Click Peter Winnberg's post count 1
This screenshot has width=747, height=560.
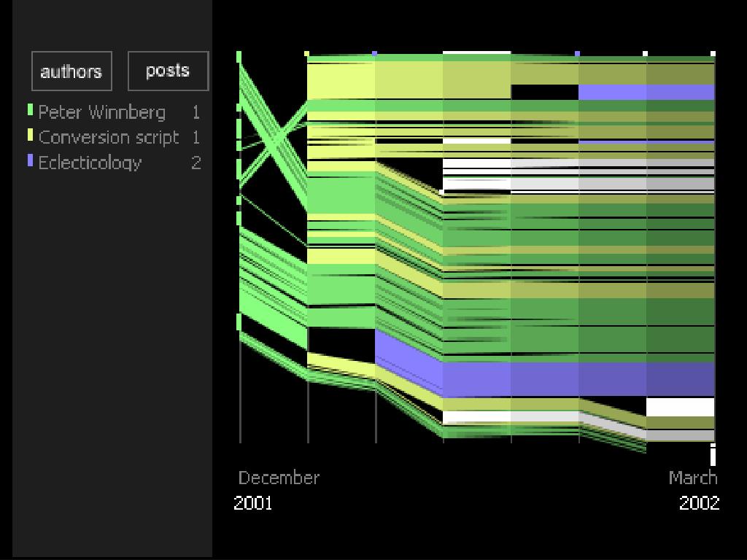point(196,112)
